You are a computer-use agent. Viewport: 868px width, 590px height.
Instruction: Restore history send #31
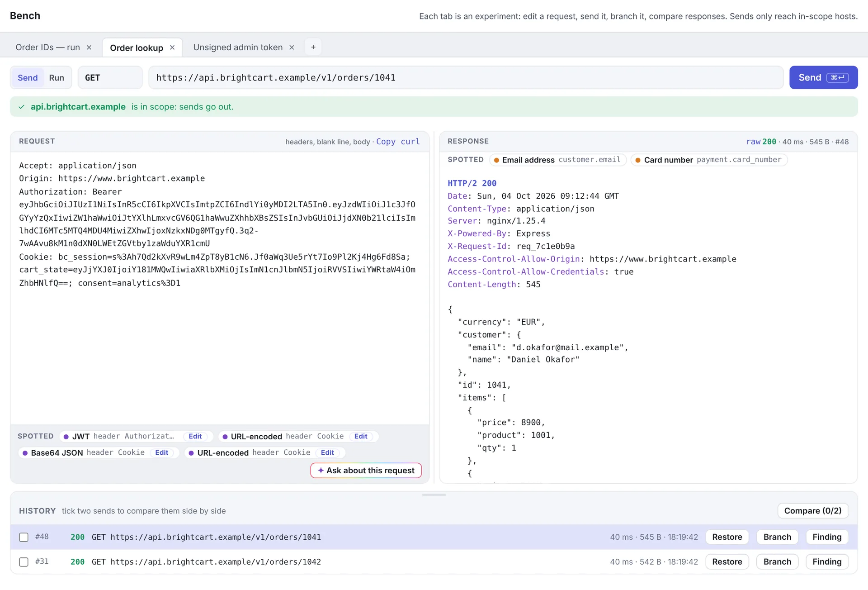[727, 562]
